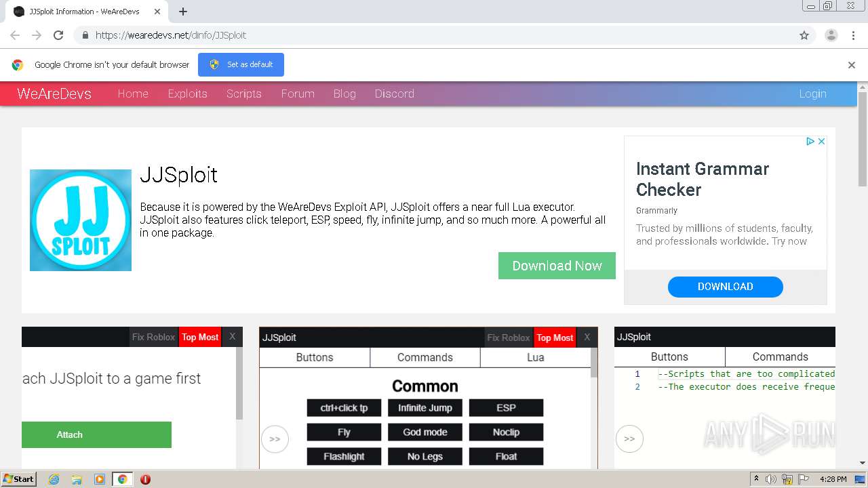
Task: Click the X in the left JJSploit window
Action: tap(232, 337)
